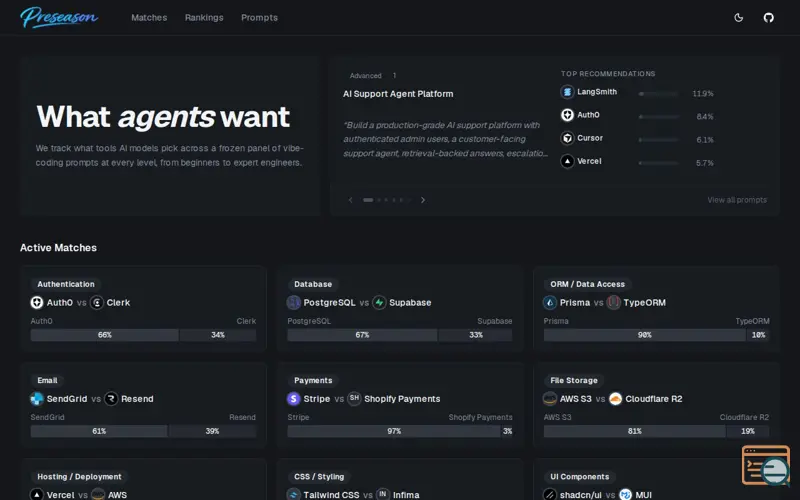The image size is (800, 500).
Task: Open the GitHub repository icon
Action: [768, 17]
